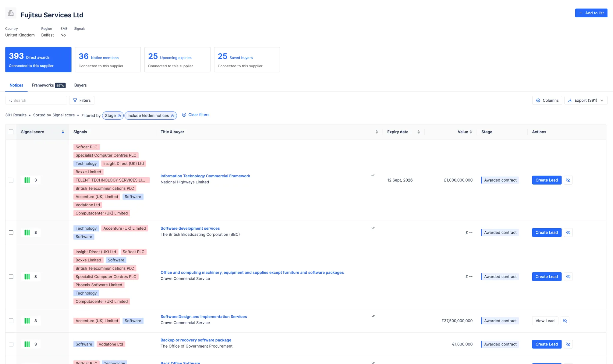Viewport: 613px width, 364px height.
Task: Click the Add to list button
Action: tap(591, 13)
